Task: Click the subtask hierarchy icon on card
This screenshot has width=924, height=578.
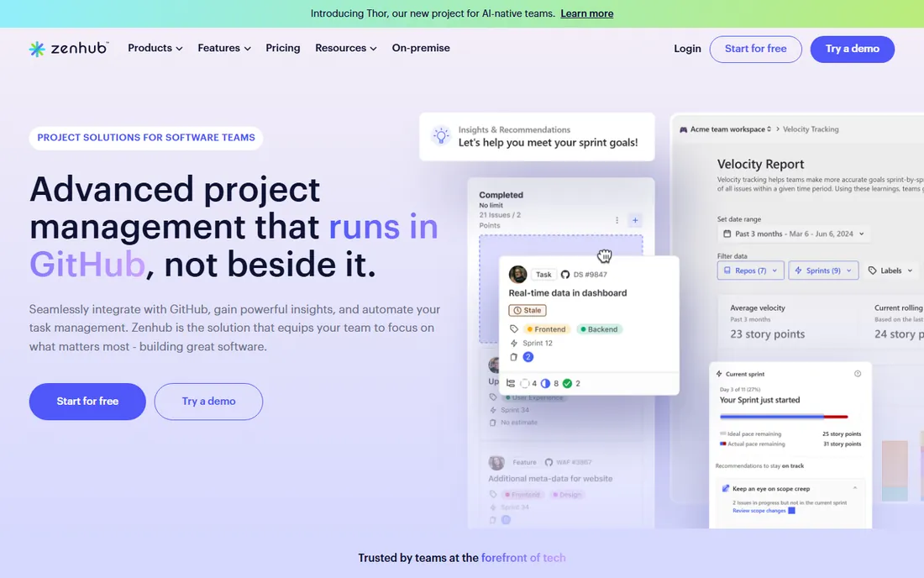Action: [511, 383]
